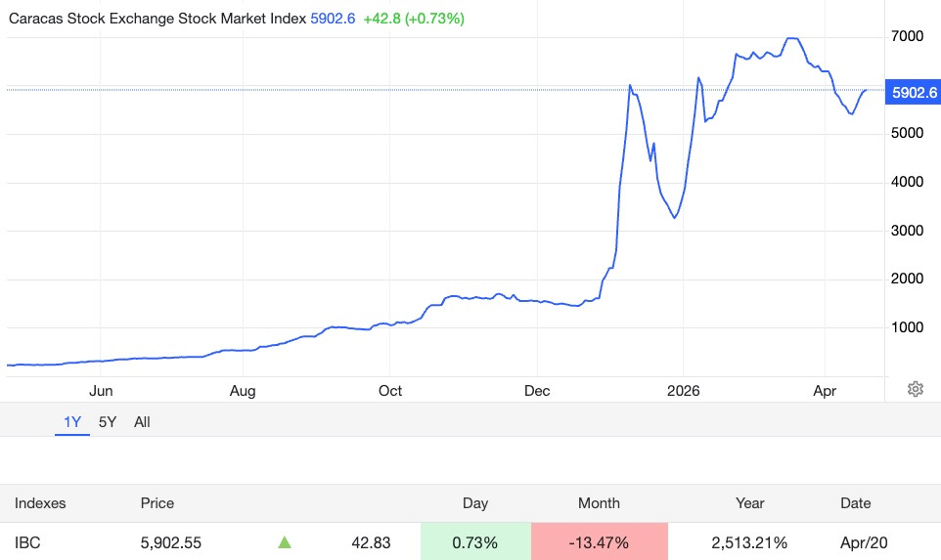The height and width of the screenshot is (560, 941).
Task: Click the 2000 y-axis label
Action: [x=908, y=279]
